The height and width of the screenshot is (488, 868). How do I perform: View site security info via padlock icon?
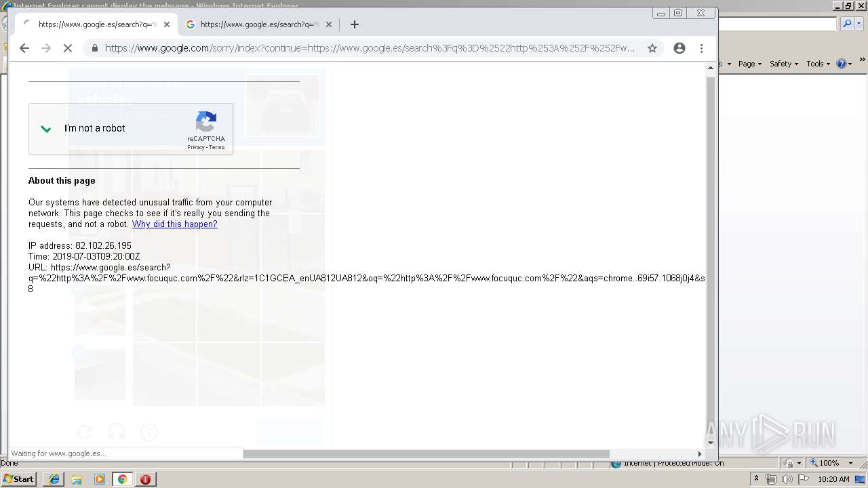[94, 48]
